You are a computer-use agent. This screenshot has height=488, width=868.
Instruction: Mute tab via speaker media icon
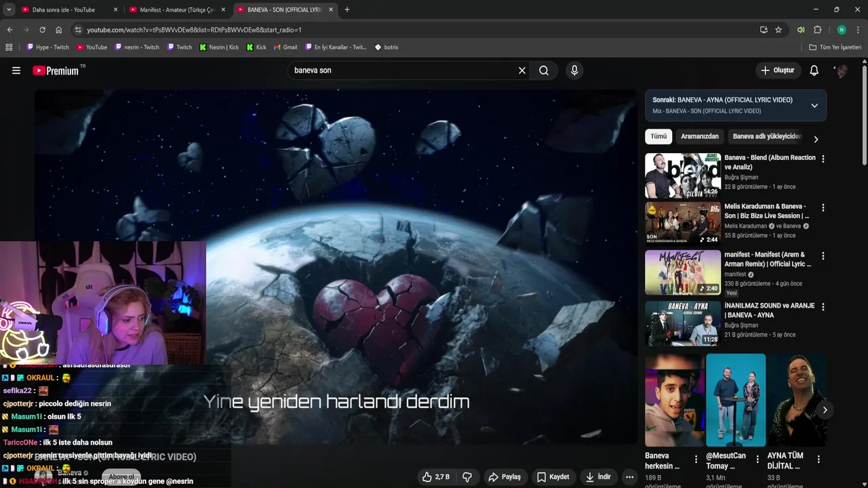pyautogui.click(x=801, y=30)
